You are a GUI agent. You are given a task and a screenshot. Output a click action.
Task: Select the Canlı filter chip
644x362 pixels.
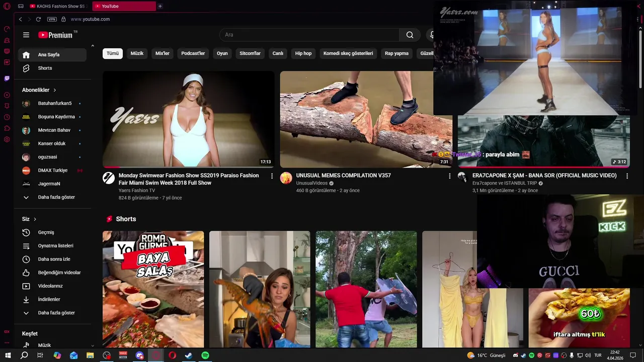click(x=278, y=53)
